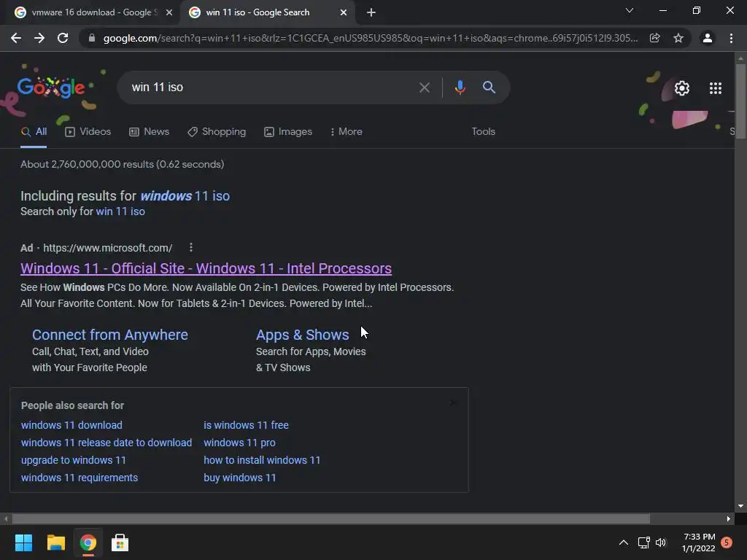Search for is windows 11 free
Screen dimensions: 747x560
click(246, 425)
